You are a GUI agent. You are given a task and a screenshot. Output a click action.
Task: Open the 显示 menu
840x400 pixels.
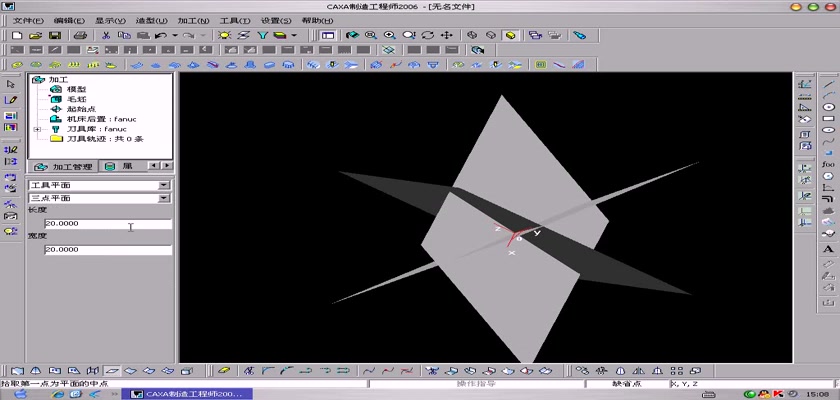[x=110, y=21]
